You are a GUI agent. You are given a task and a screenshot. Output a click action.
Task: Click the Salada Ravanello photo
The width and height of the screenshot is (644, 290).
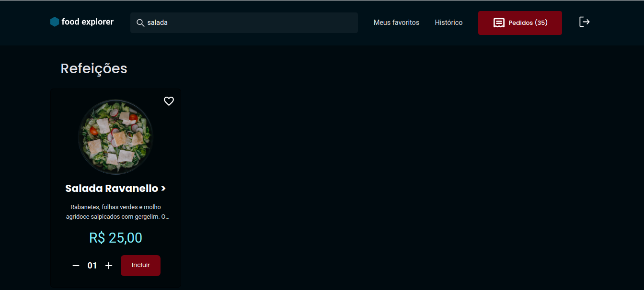click(115, 136)
